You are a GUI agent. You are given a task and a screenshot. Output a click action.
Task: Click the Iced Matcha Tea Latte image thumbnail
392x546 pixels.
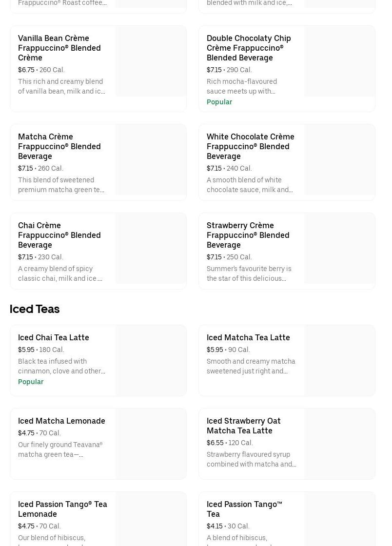click(339, 360)
